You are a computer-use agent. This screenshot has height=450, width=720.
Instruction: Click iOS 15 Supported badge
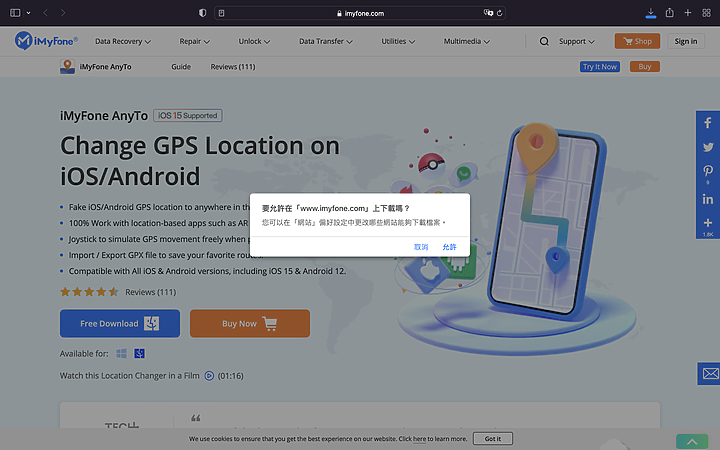[x=187, y=115]
